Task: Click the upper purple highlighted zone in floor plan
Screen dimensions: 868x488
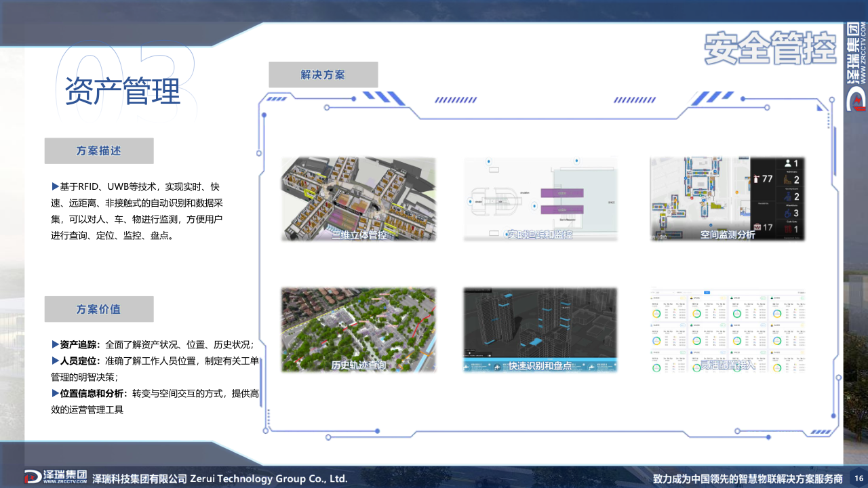Action: pos(564,194)
